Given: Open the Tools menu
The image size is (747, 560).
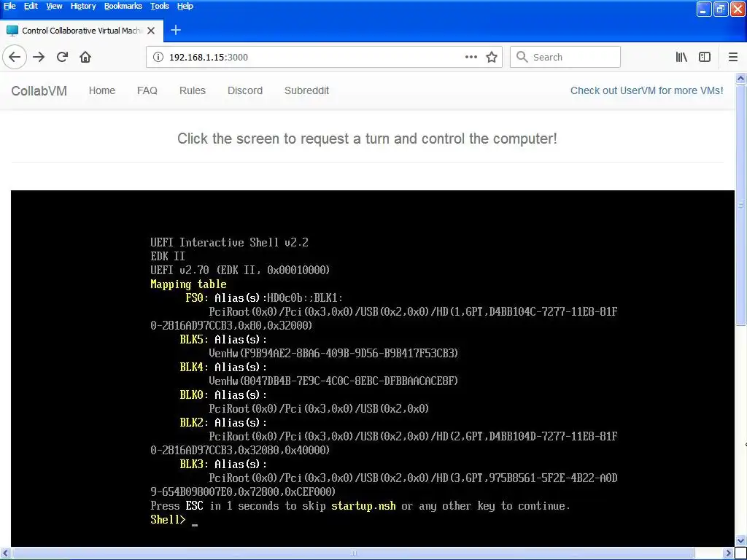Looking at the screenshot, I should click(160, 6).
